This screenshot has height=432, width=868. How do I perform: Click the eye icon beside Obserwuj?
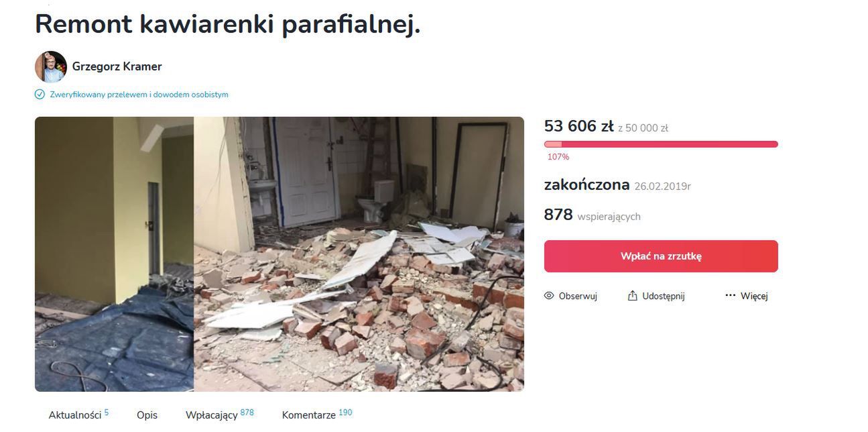tap(549, 296)
